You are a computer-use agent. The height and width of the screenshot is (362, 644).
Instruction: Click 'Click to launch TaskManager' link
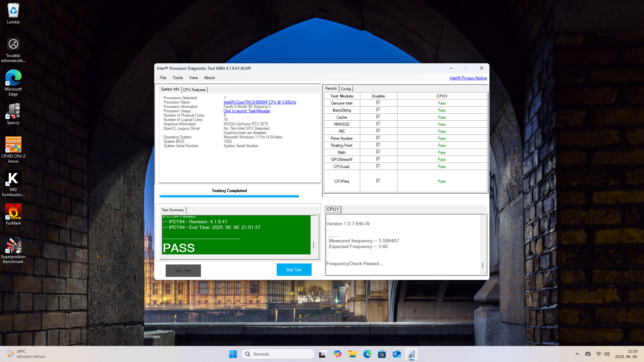click(x=247, y=111)
